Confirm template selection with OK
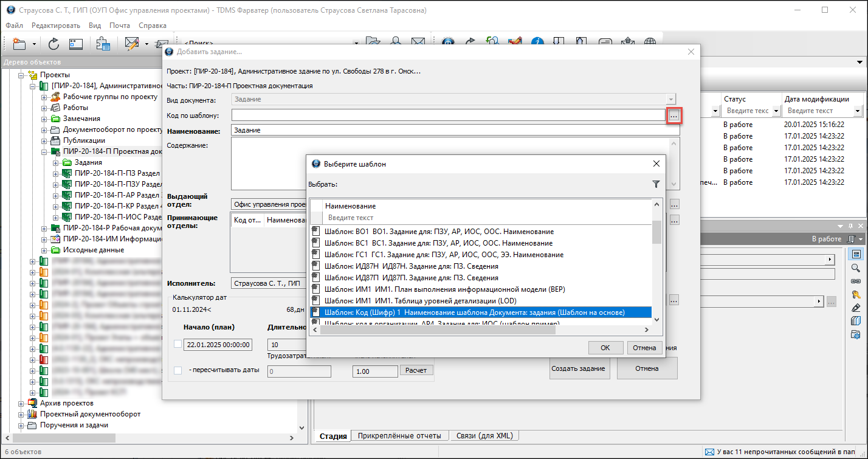This screenshot has height=459, width=868. pyautogui.click(x=605, y=348)
